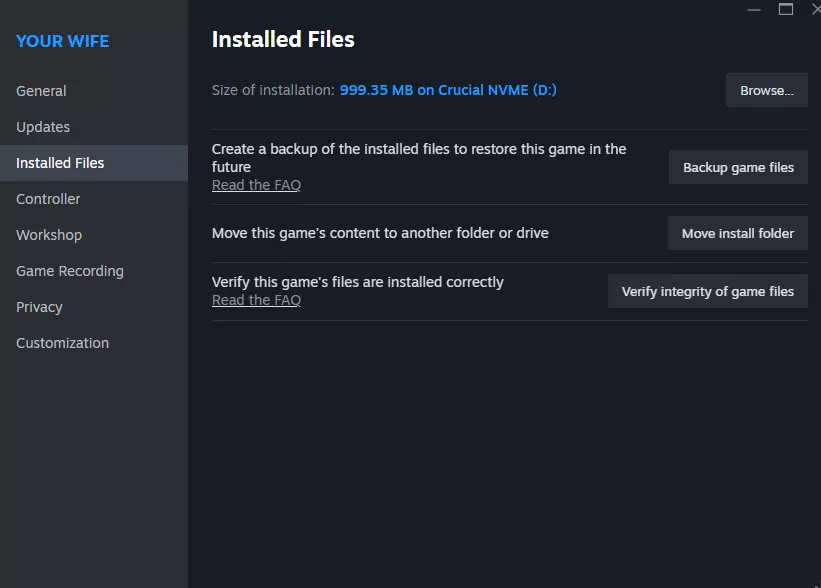Open the General settings tab
The image size is (821, 588).
coord(41,91)
